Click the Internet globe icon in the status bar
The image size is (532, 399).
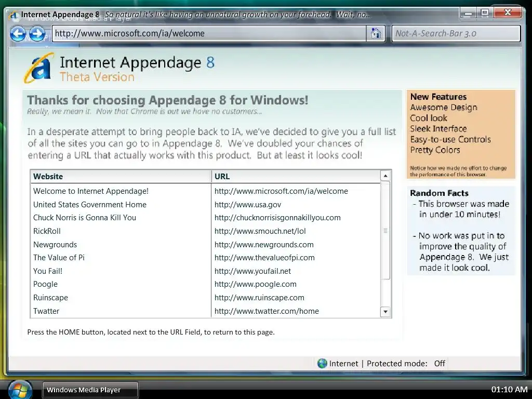322,363
